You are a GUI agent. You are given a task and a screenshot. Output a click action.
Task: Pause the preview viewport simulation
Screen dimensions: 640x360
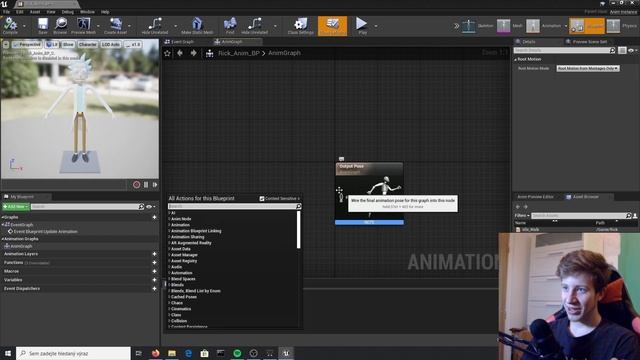point(146,185)
